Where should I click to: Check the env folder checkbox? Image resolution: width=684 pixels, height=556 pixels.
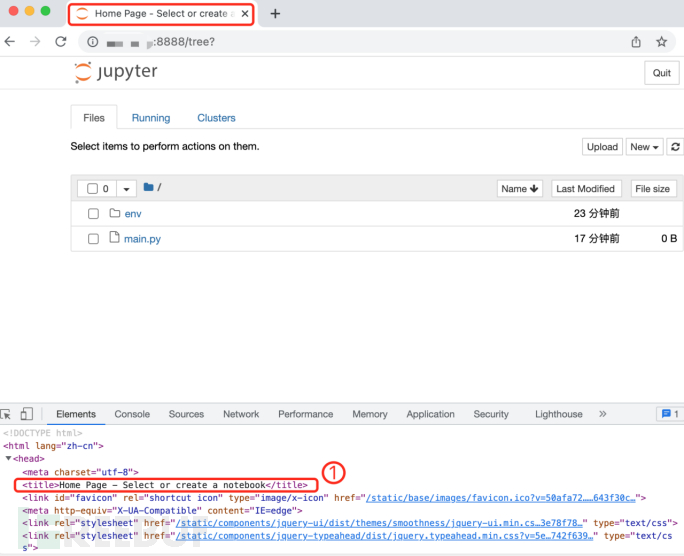(x=93, y=214)
